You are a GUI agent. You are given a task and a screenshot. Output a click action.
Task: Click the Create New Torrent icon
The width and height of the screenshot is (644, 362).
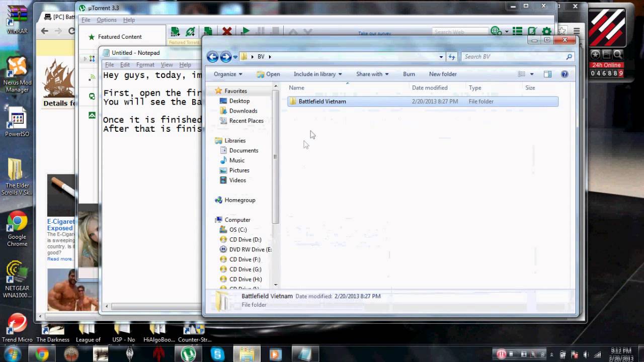(x=208, y=31)
